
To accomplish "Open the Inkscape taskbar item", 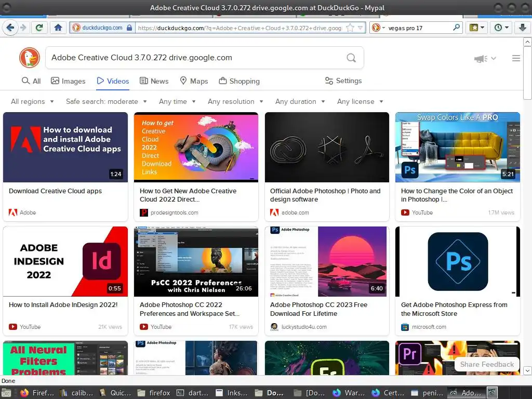I will (232, 393).
